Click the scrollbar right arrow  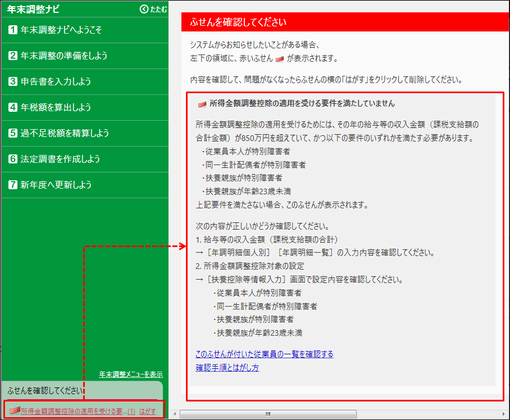[x=504, y=414]
